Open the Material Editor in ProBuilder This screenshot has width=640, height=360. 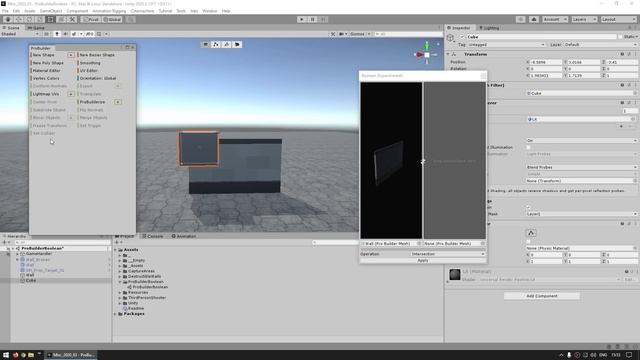[x=47, y=71]
